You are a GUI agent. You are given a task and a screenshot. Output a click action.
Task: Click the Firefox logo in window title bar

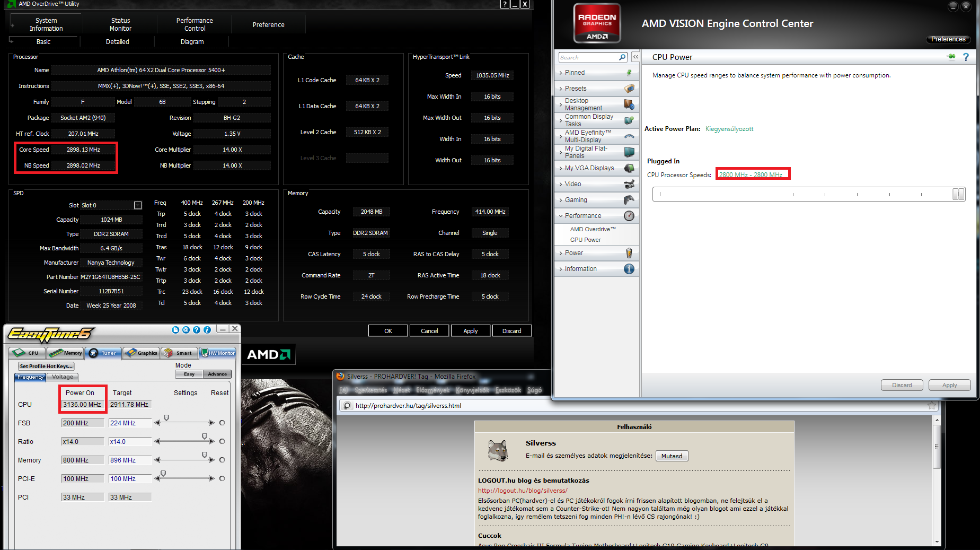pos(340,376)
